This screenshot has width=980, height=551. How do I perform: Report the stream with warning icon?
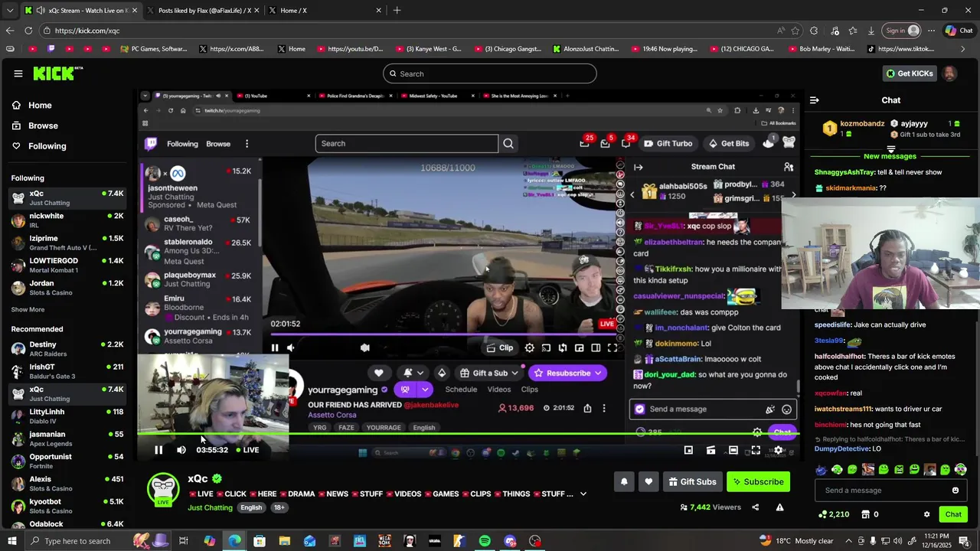tap(779, 507)
